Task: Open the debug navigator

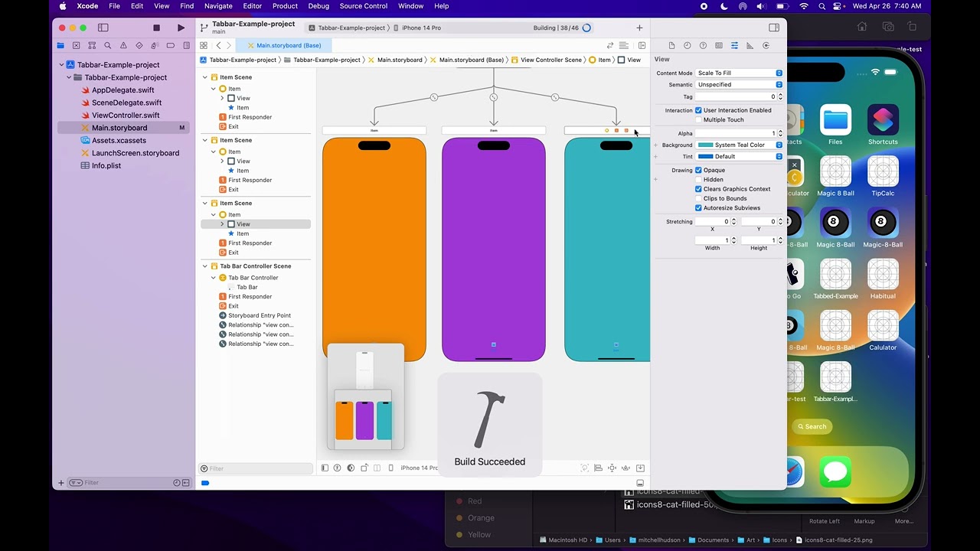Action: point(155,46)
